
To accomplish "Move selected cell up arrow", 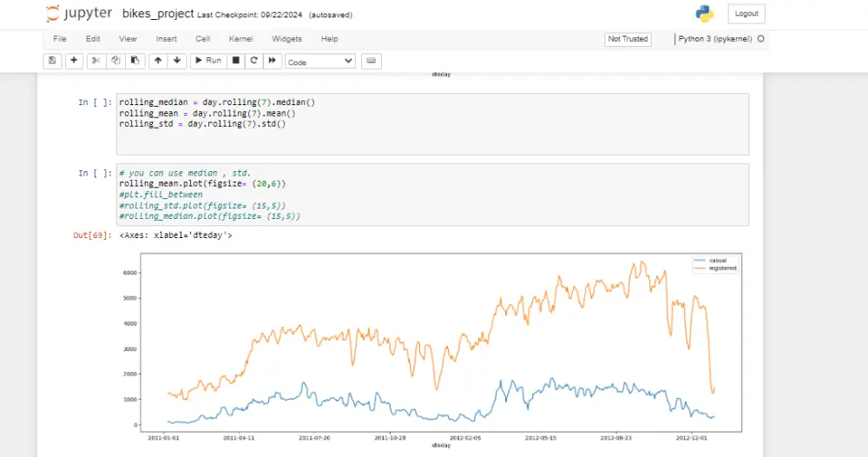I will coord(158,61).
